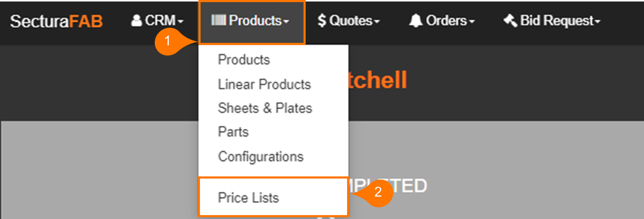
Task: Open Sheets & Plates from the menu
Action: pos(265,108)
